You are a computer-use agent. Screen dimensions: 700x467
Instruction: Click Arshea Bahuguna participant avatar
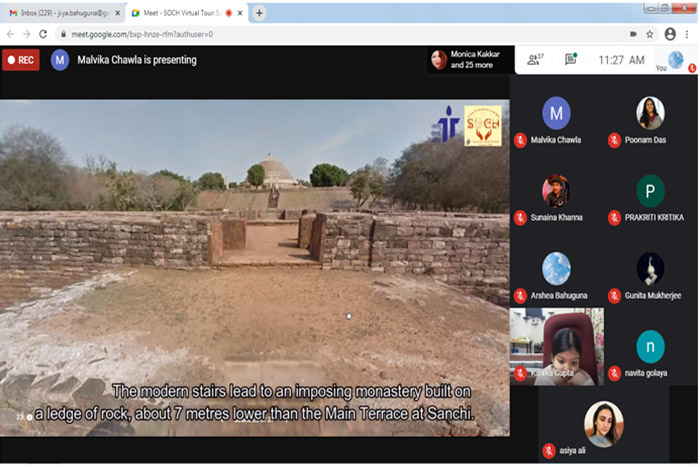(x=556, y=268)
